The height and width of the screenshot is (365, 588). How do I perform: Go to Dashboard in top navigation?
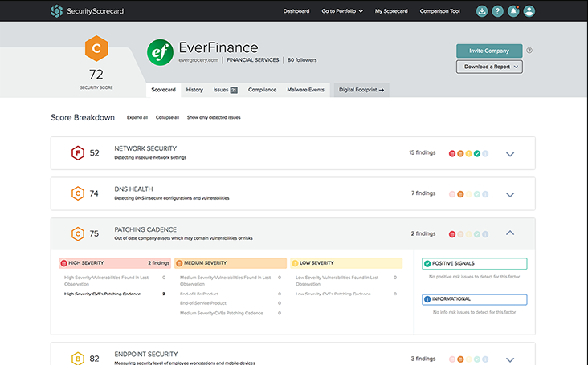coord(296,11)
